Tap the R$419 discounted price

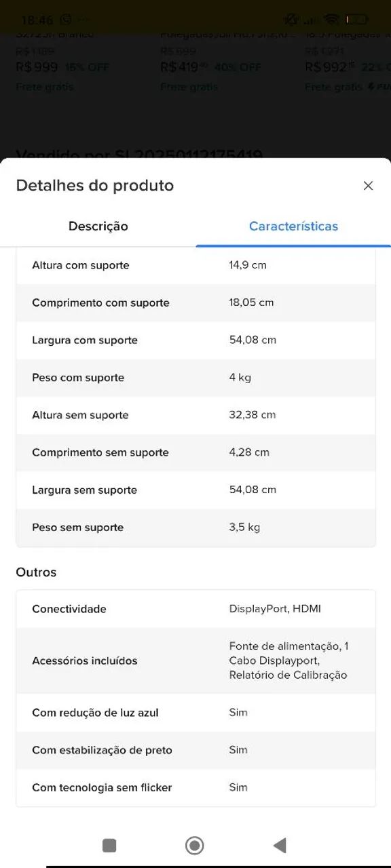click(179, 67)
